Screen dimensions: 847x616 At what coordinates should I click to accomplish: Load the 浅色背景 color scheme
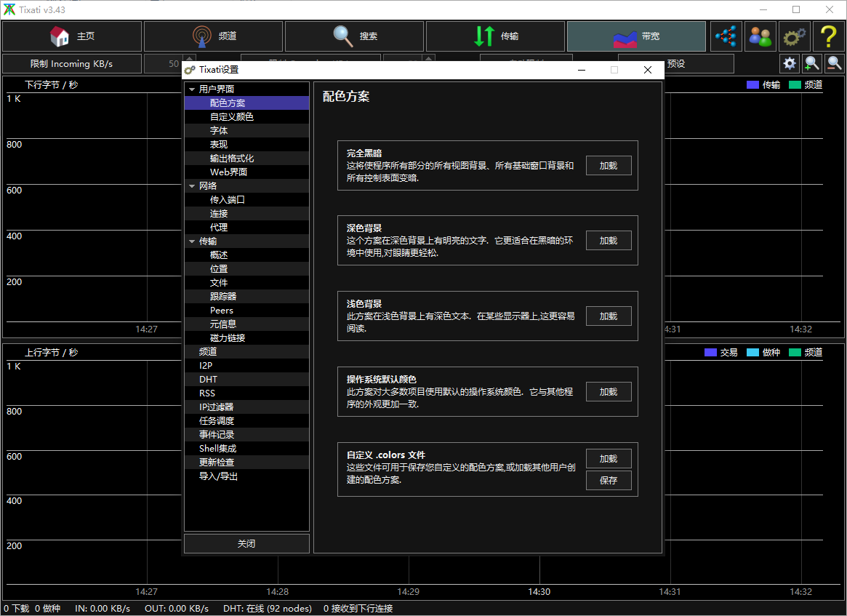tap(609, 316)
